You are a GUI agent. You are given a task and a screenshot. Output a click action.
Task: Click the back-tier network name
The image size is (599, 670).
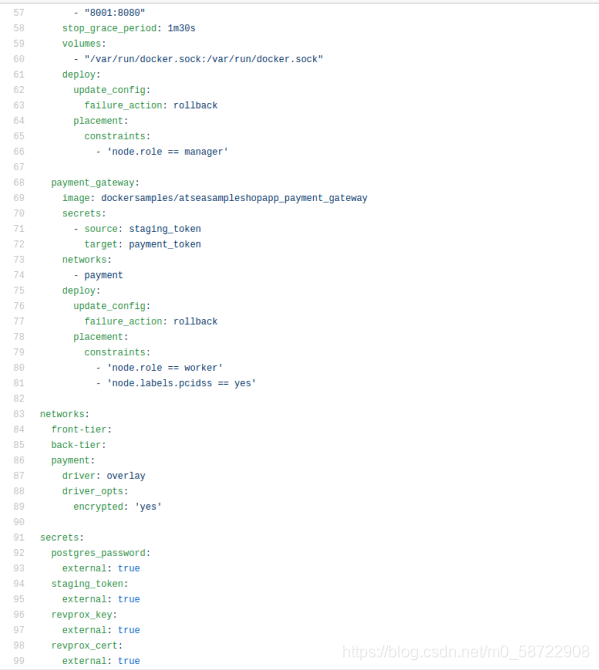[76, 445]
